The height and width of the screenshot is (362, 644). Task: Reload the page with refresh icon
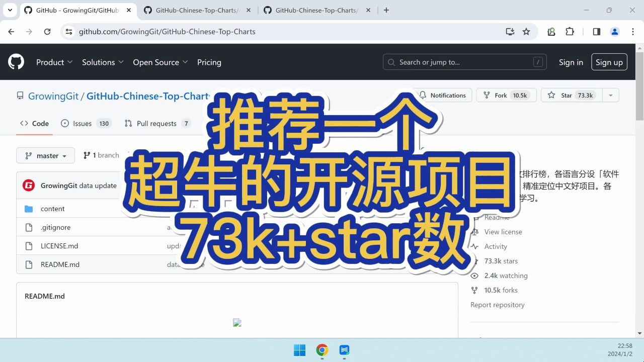click(47, 31)
